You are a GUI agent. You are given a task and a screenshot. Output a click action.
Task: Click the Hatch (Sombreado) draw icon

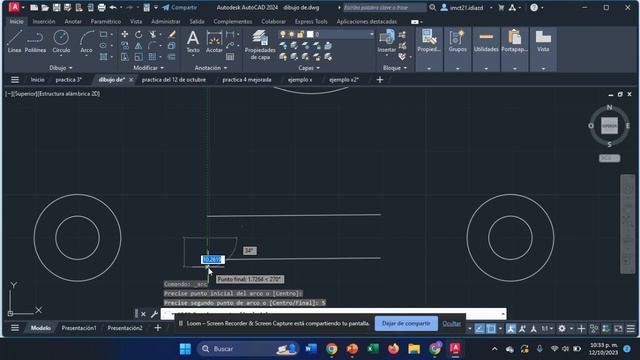pos(104,57)
